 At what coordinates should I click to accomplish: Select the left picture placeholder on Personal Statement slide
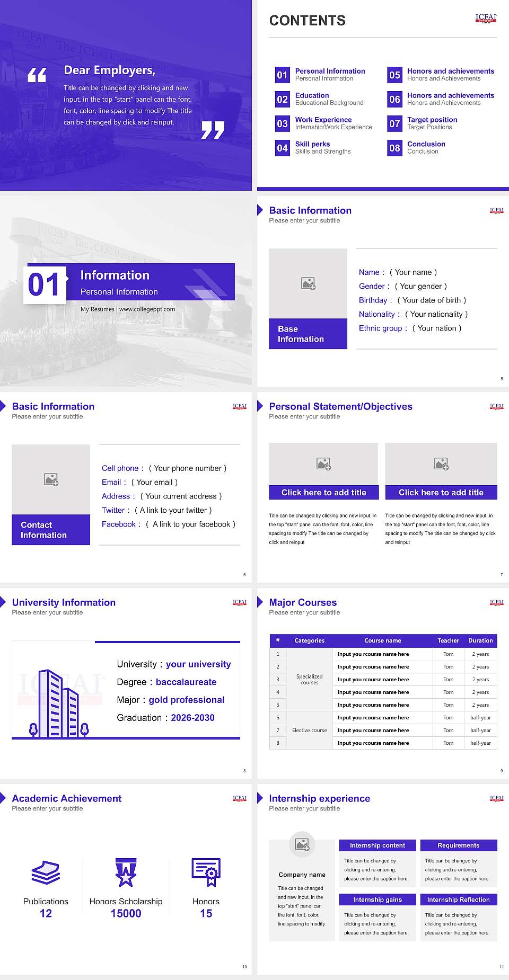pyautogui.click(x=323, y=464)
